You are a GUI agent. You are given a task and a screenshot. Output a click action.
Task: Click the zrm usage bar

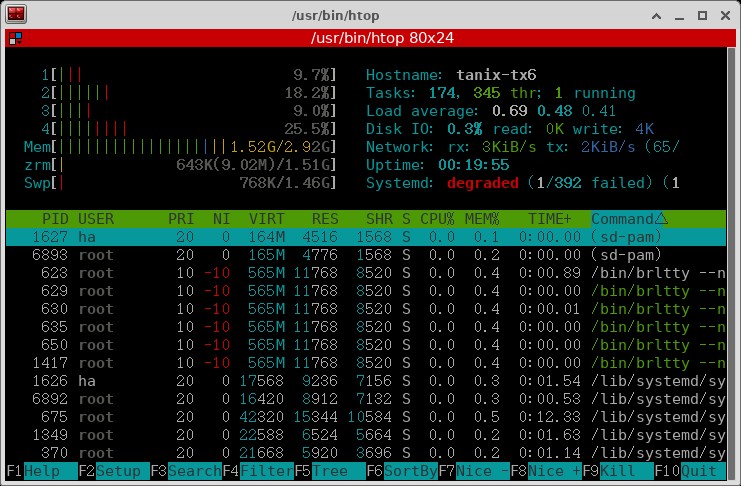click(x=180, y=165)
